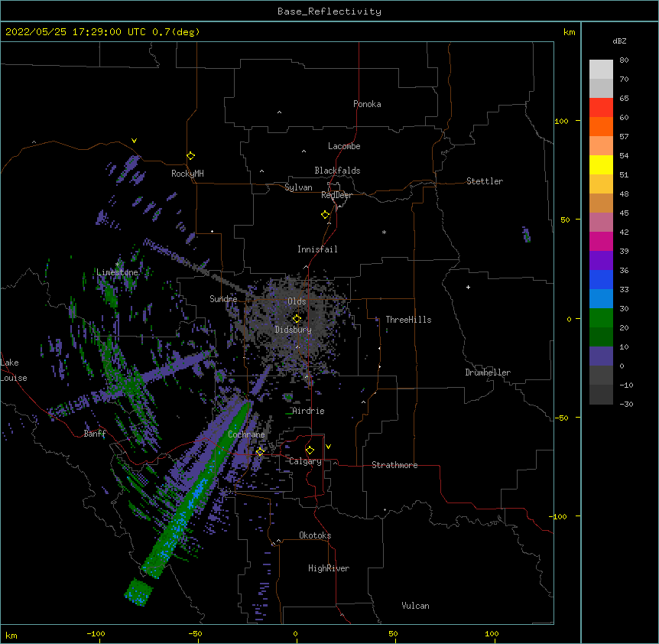This screenshot has width=659, height=644.
Task: Click the yellow V marker northeast of Calgary
Action: pos(328,447)
